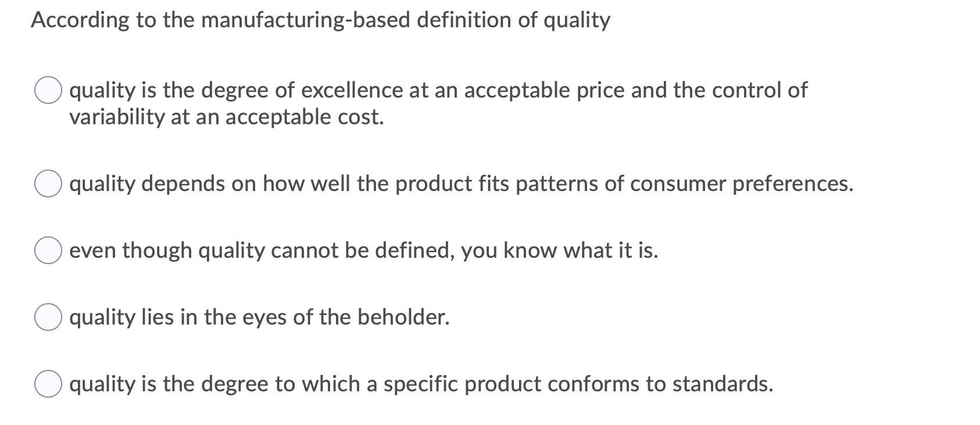Click the text stating quality conforms to standards
This screenshot has height=425, width=980.
pos(421,384)
